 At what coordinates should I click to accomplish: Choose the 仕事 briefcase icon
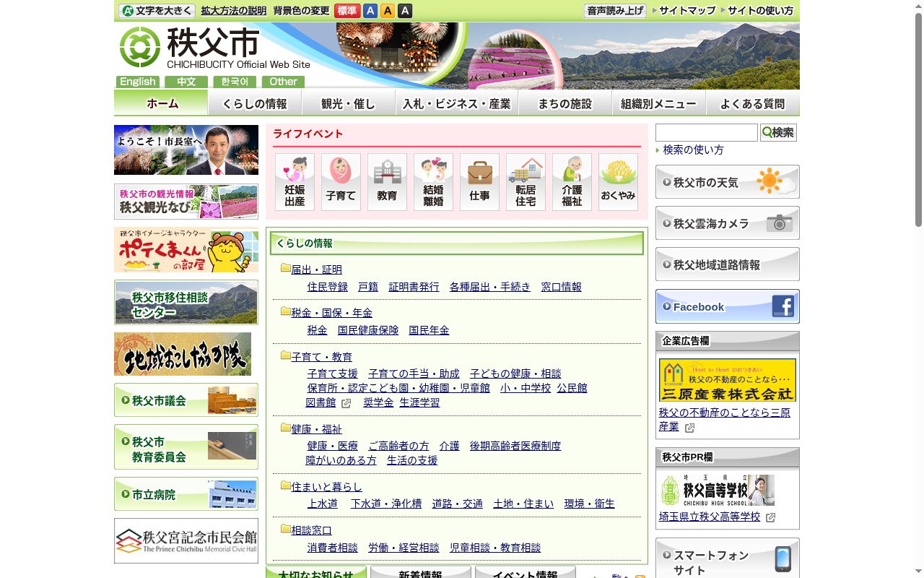pos(479,182)
